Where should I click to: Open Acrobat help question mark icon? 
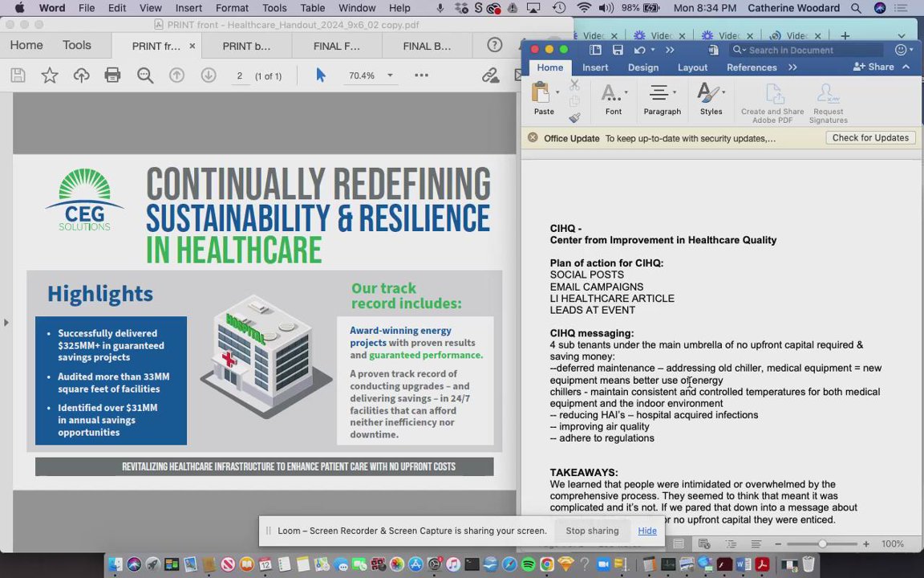(x=495, y=46)
